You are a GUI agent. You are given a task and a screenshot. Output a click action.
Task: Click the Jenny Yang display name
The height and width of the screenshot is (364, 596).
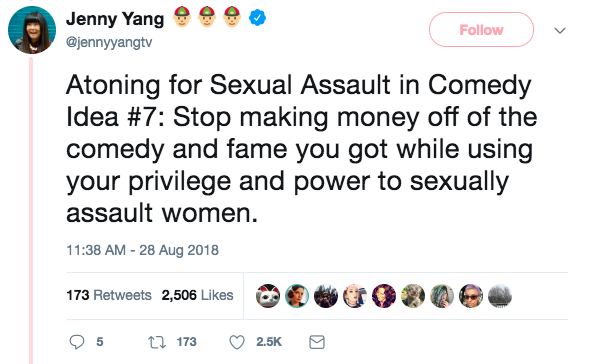tap(115, 19)
